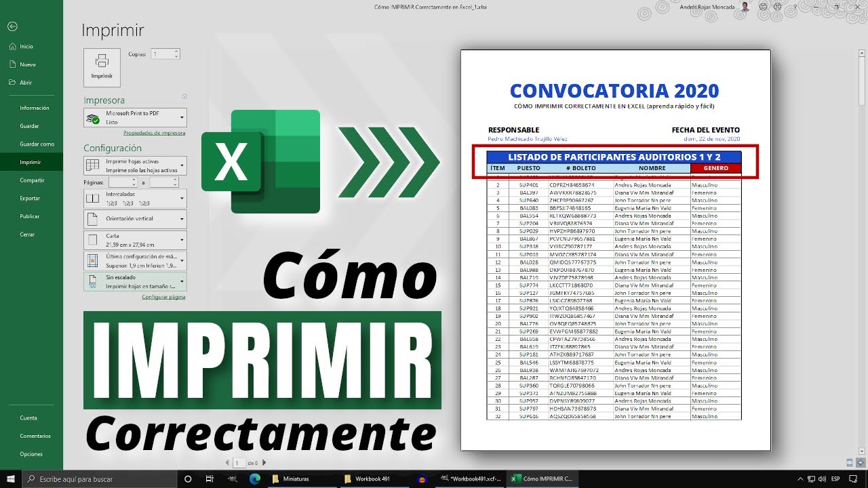The width and height of the screenshot is (868, 488).
Task: Select Nuevo in the backstage sidebar
Action: pyautogui.click(x=31, y=64)
